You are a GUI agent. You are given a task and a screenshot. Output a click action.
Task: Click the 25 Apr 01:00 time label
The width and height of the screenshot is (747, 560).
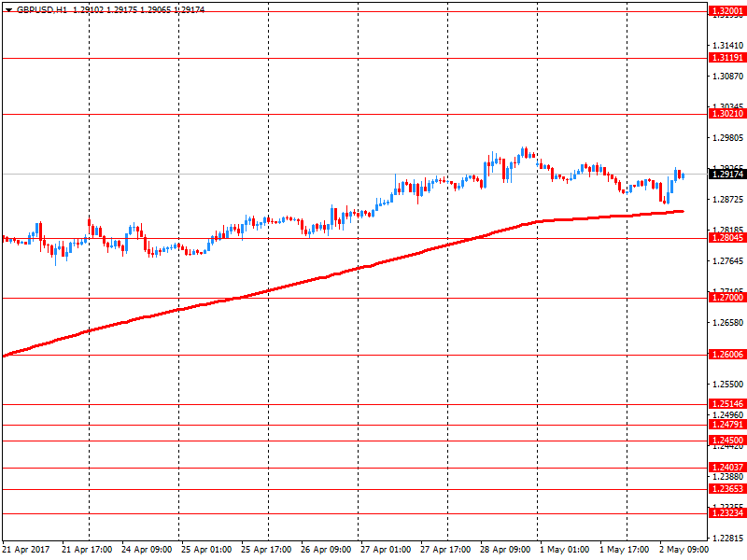tap(206, 550)
